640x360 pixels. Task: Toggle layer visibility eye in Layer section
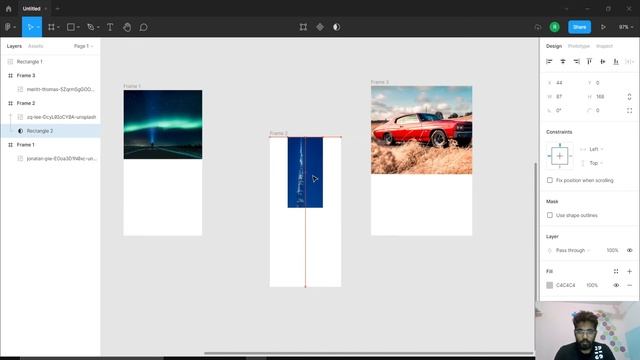click(x=629, y=250)
